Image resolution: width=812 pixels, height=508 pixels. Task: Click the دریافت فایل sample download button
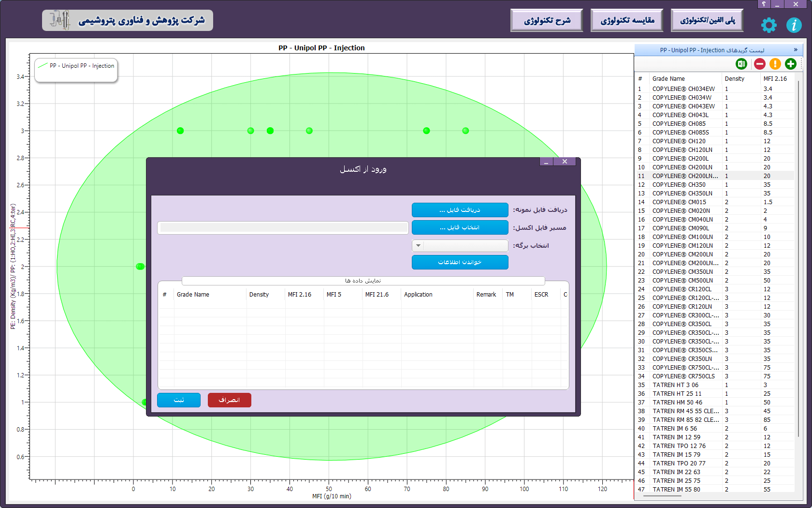pyautogui.click(x=460, y=210)
